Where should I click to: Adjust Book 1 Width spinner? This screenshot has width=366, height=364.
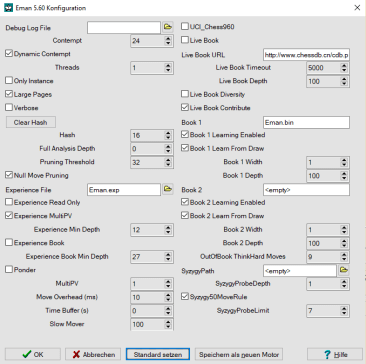coord(344,162)
